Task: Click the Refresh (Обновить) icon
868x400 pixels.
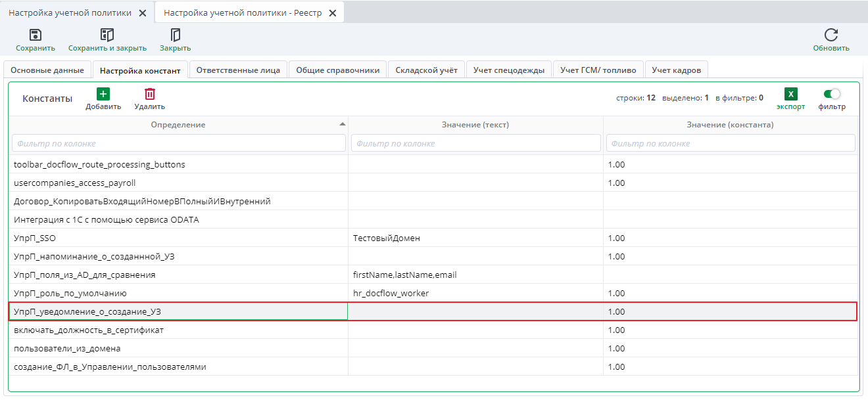Action: pyautogui.click(x=831, y=35)
